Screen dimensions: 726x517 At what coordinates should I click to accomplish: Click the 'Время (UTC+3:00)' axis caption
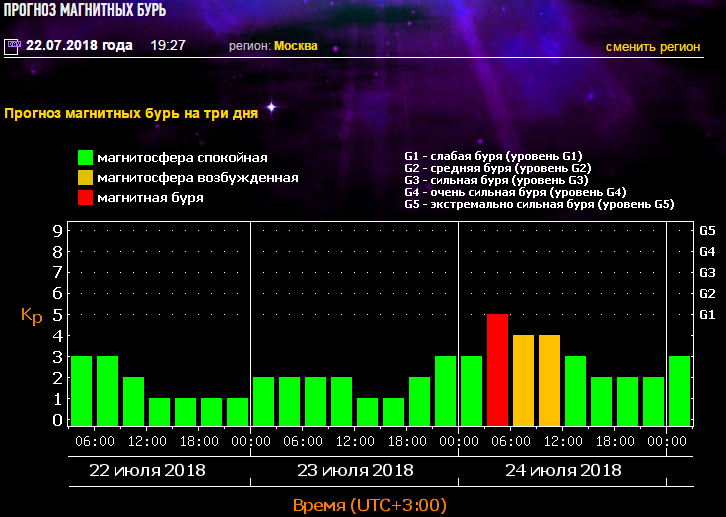pyautogui.click(x=369, y=505)
